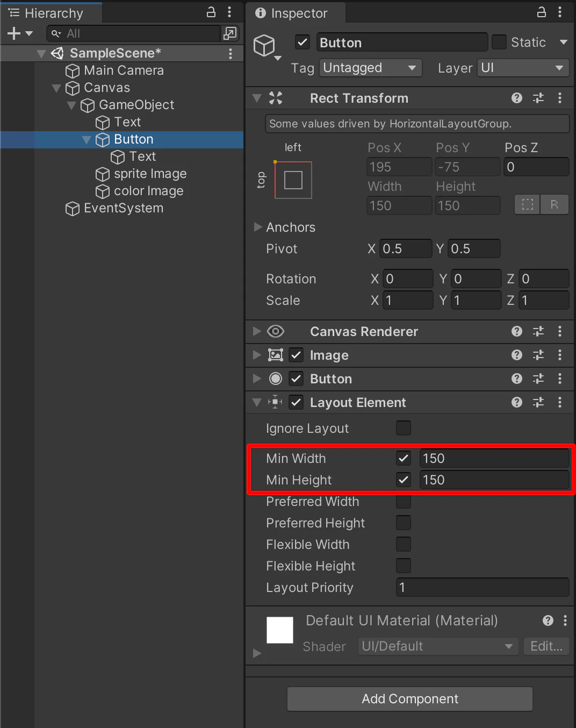The width and height of the screenshot is (576, 728).
Task: Open the Layer dropdown showing UI
Action: click(x=523, y=68)
